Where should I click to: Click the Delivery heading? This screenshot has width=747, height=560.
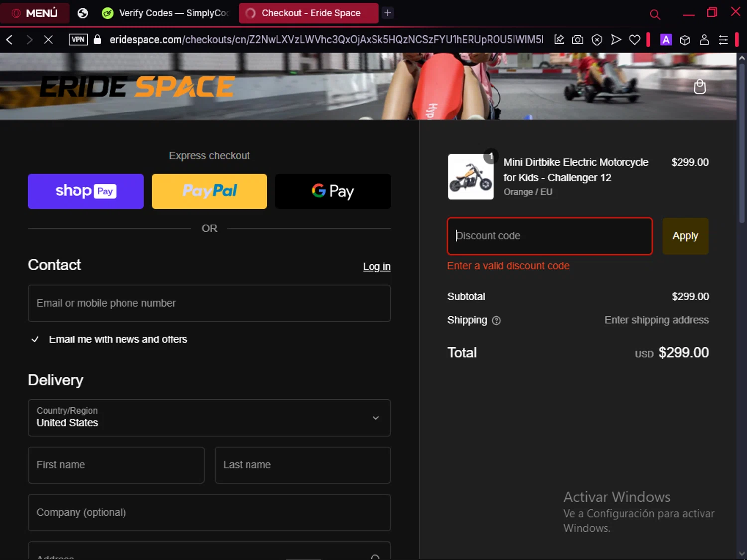(55, 380)
